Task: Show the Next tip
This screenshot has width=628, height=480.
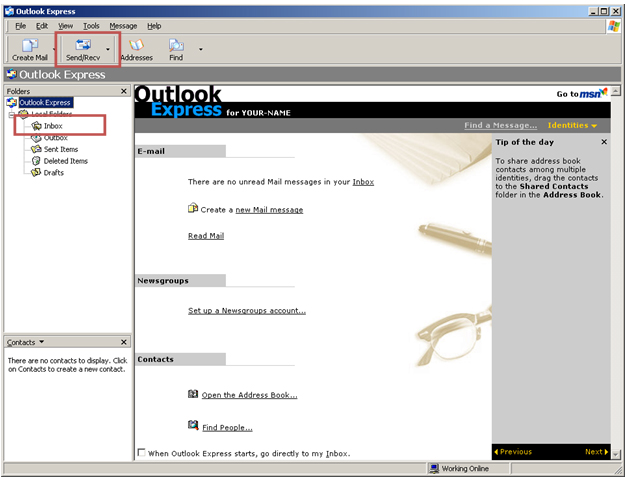Action: tap(596, 452)
